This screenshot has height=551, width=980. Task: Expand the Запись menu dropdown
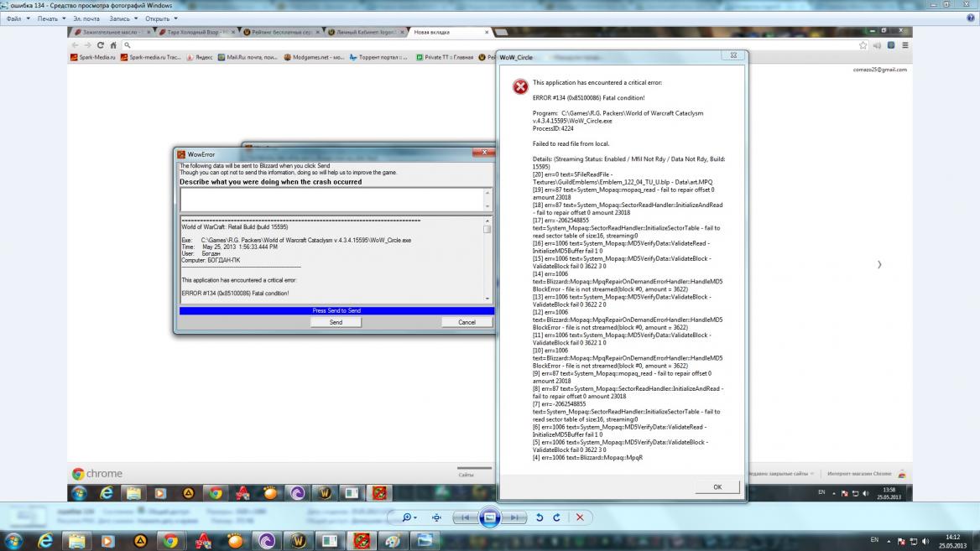[x=122, y=18]
